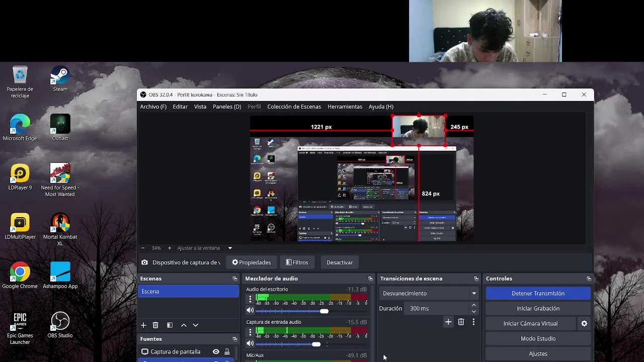Click Iniciar Grabación button
The width and height of the screenshot is (644, 362).
(538, 308)
